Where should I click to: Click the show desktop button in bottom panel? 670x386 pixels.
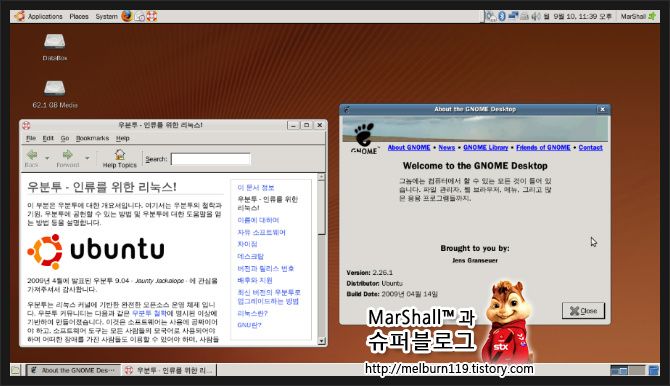tap(15, 370)
